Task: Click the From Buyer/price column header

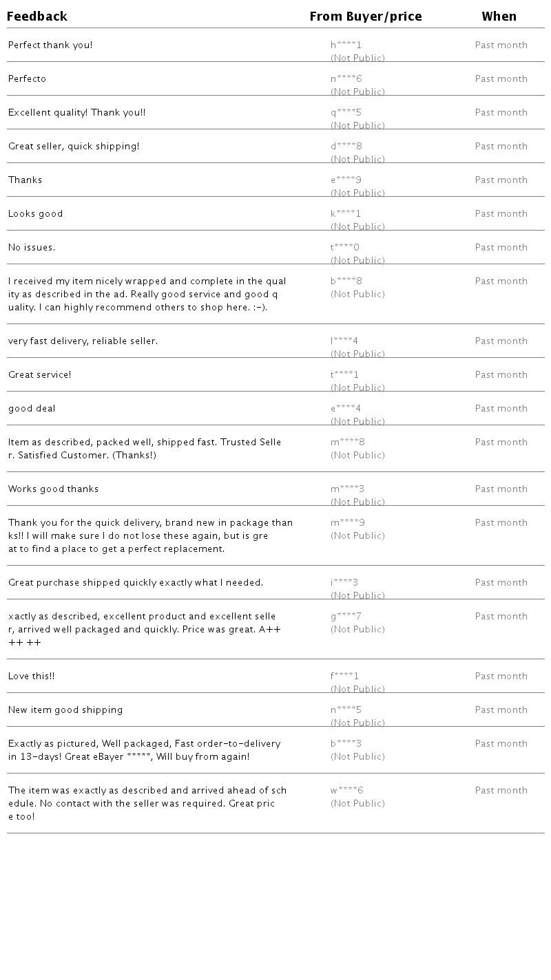Action: (365, 17)
